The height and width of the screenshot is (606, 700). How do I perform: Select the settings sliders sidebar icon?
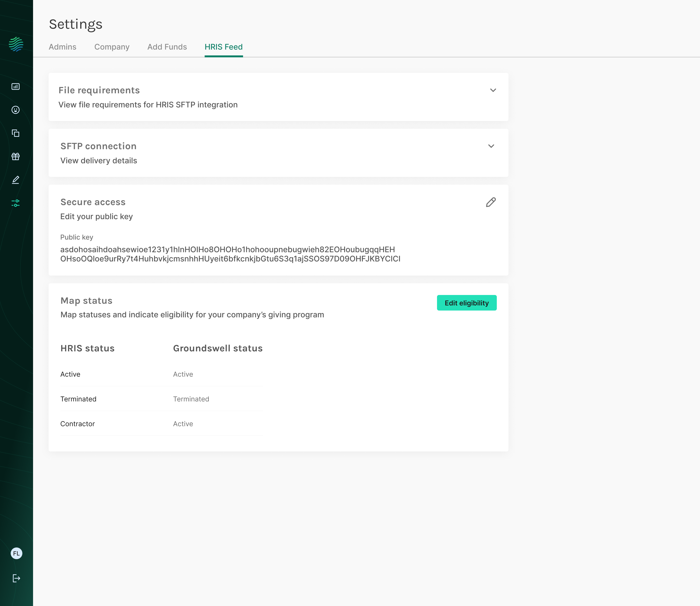[16, 203]
